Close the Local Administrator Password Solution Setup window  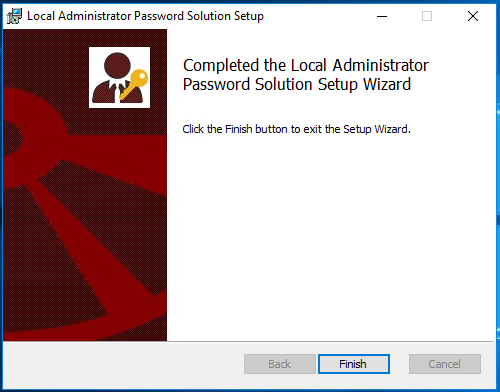coord(473,16)
